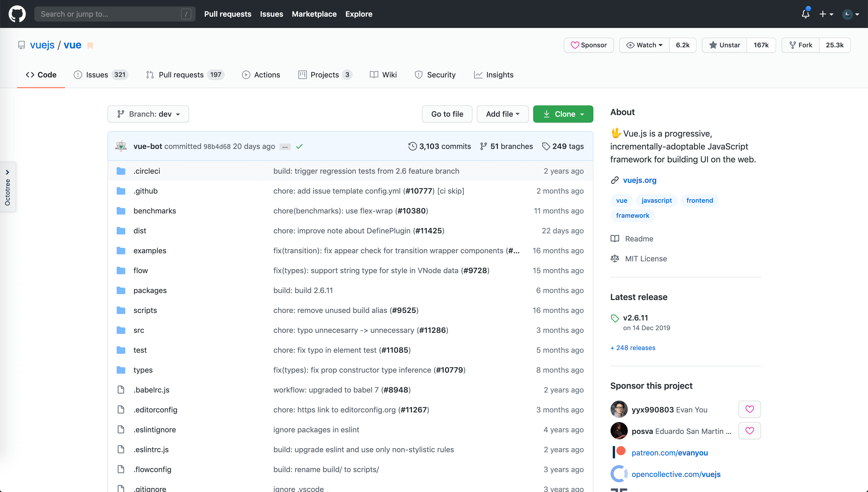
Task: Click the search or jump to field
Action: 115,14
